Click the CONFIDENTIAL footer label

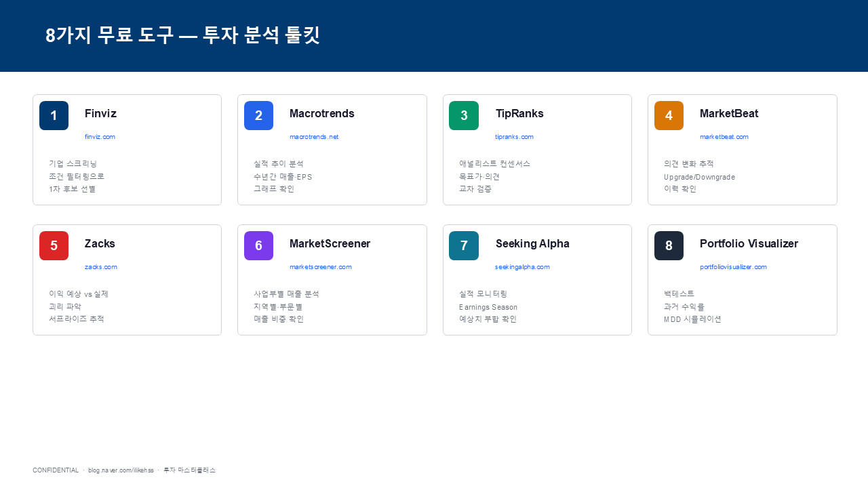pyautogui.click(x=56, y=470)
